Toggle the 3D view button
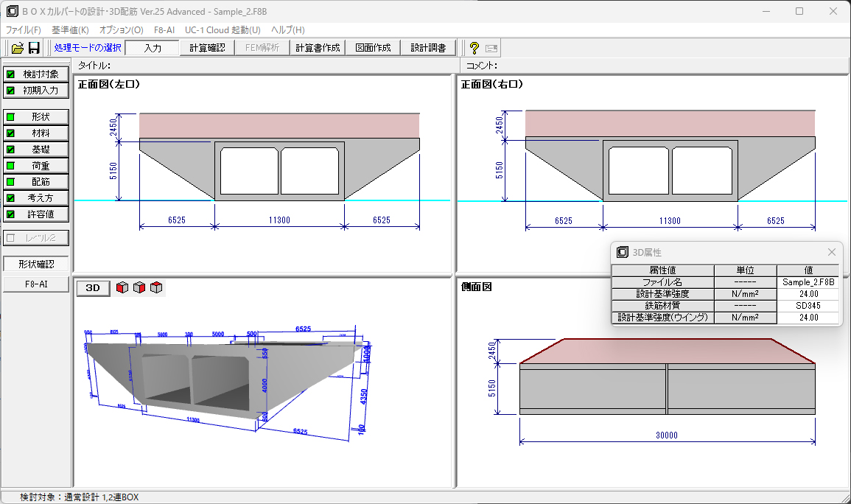This screenshot has height=504, width=851. click(x=93, y=288)
